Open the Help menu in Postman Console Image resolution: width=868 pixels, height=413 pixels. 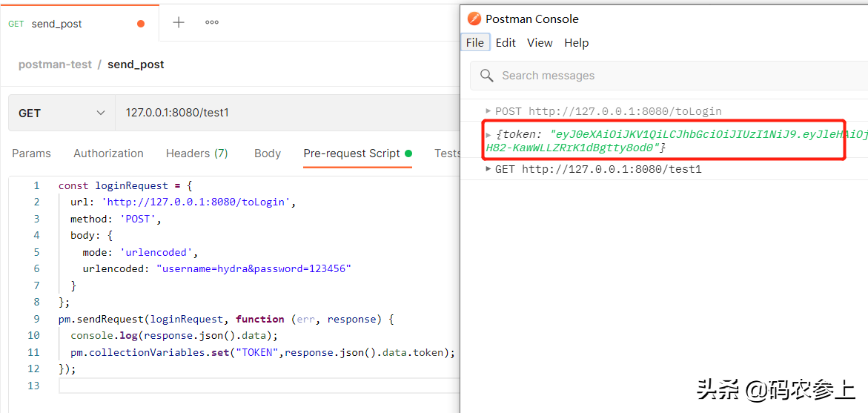coord(576,42)
